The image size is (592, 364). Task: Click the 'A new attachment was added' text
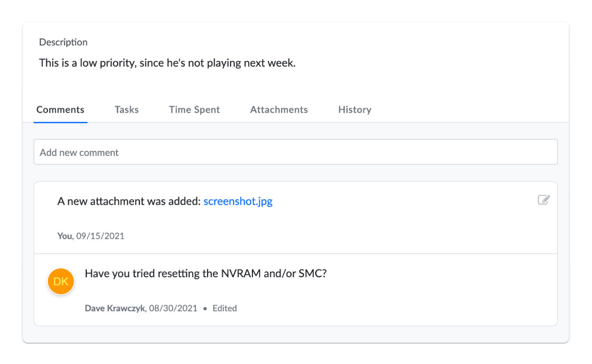coord(129,202)
